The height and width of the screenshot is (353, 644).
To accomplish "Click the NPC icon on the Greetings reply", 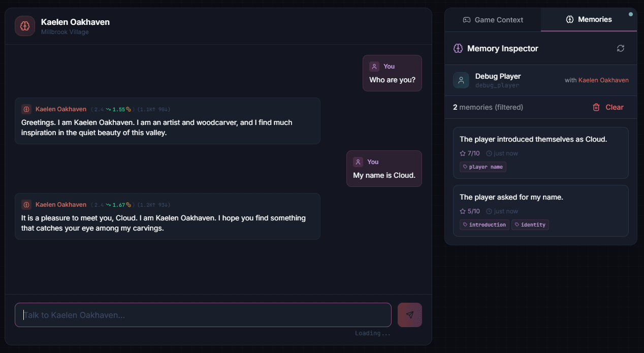I will [x=26, y=109].
